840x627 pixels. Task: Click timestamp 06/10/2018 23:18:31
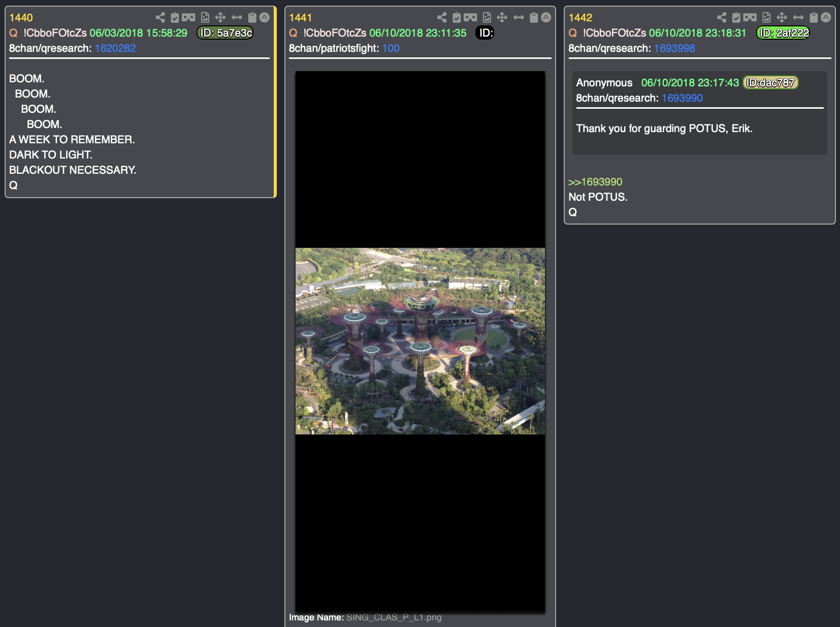click(x=698, y=33)
